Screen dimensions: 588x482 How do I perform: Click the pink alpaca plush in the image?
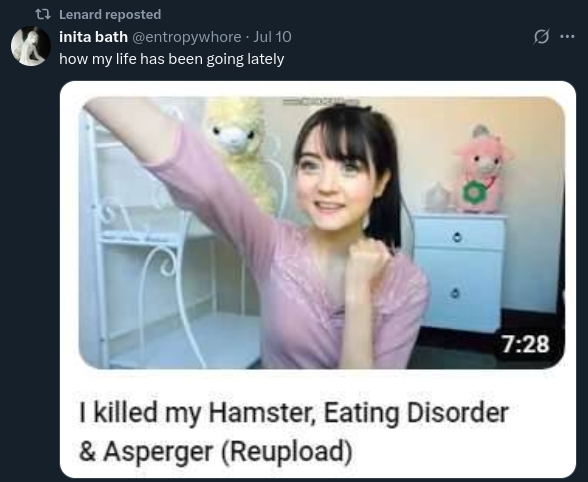481,170
